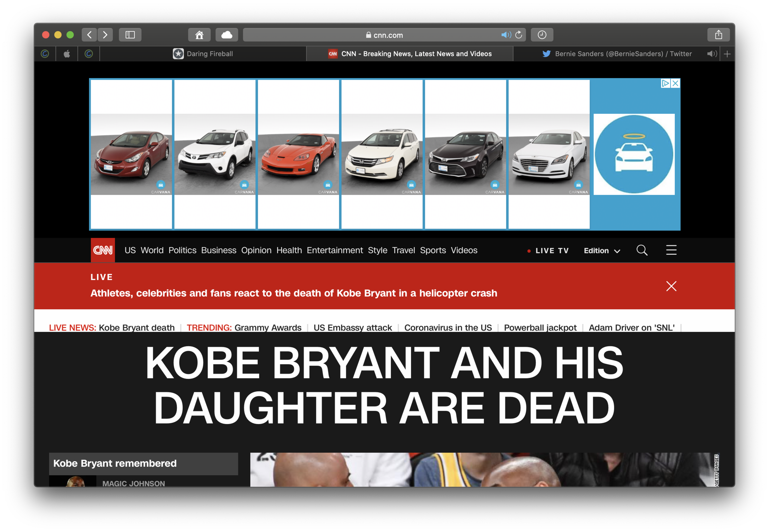Open the live Kobe Bryant reactions headline
This screenshot has width=769, height=532.
[x=294, y=293]
